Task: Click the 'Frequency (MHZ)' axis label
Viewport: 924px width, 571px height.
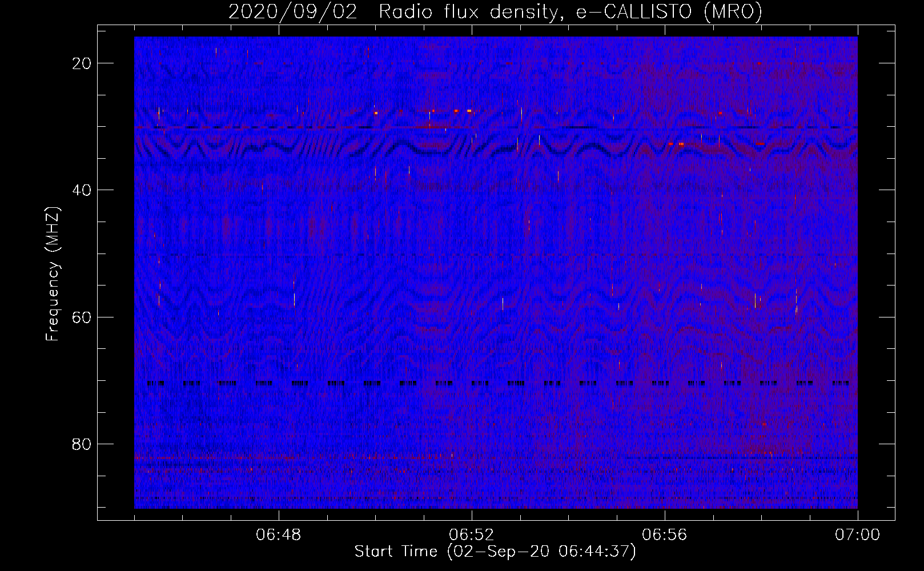Action: (53, 274)
